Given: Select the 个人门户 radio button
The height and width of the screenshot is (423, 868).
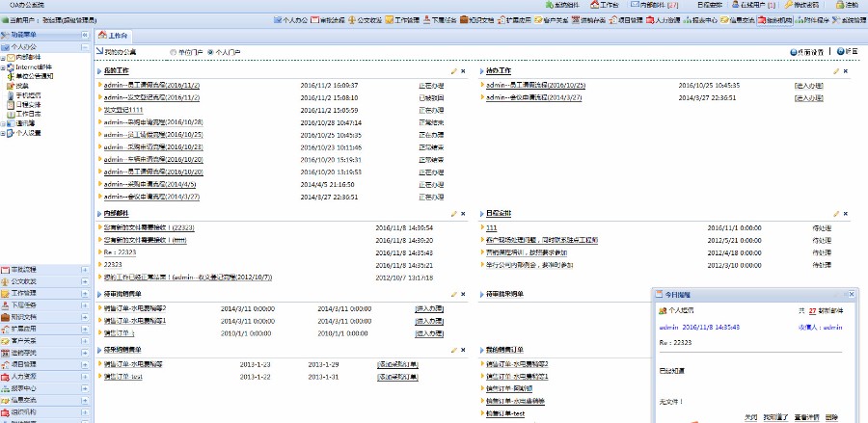Looking at the screenshot, I should pos(210,52).
